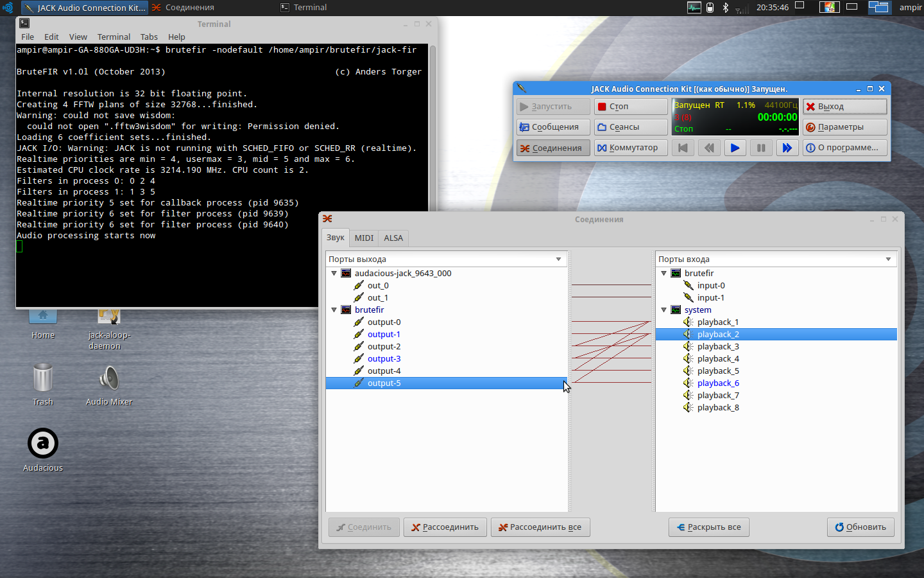Click the Соединить connect button

click(x=364, y=527)
